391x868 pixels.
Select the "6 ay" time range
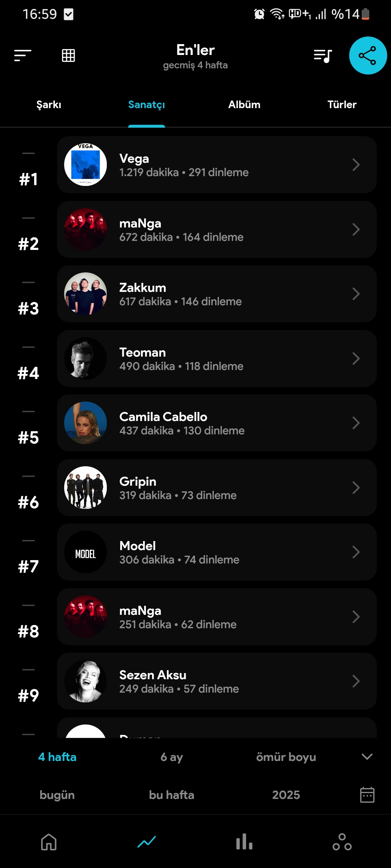point(172,757)
